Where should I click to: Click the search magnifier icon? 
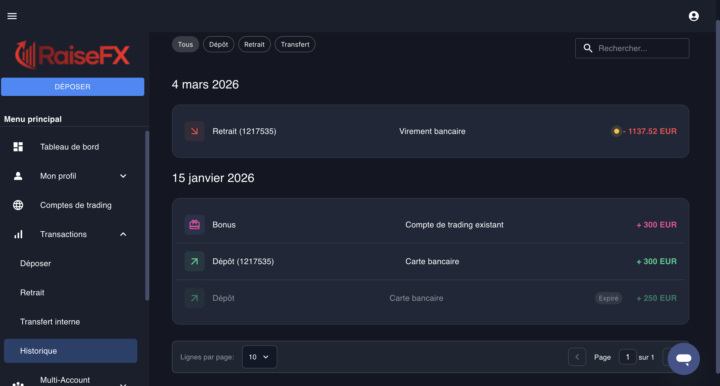pos(588,48)
